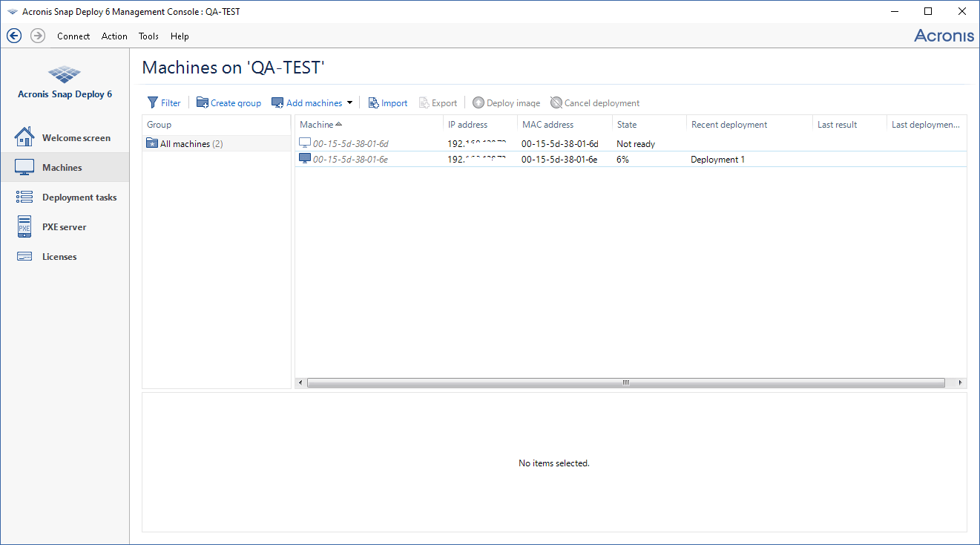980x545 pixels.
Task: Click the Filter funnel icon
Action: tap(153, 102)
